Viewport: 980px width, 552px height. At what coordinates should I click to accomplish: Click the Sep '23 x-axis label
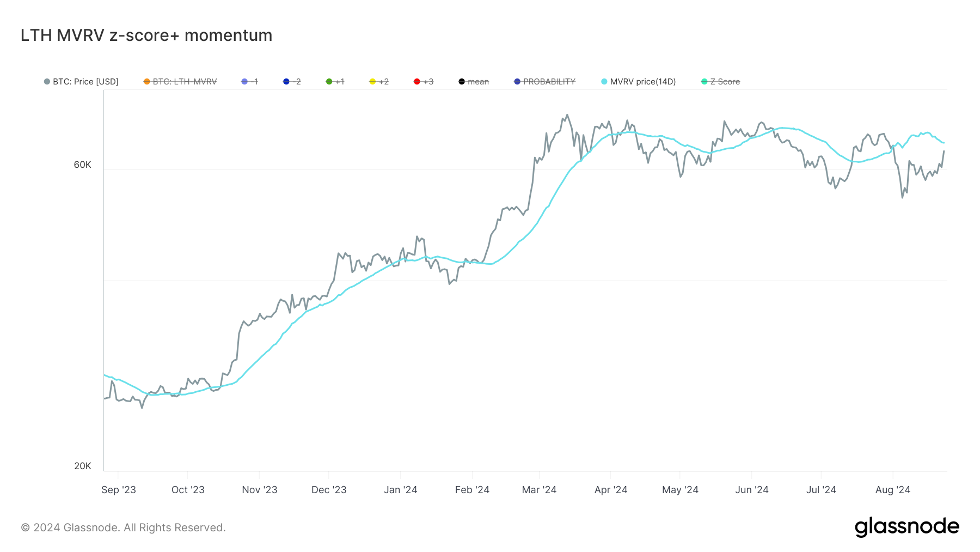[x=119, y=490]
